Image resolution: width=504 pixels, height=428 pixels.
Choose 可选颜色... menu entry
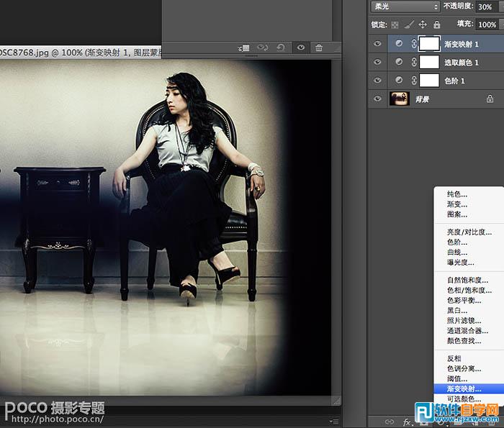(464, 399)
